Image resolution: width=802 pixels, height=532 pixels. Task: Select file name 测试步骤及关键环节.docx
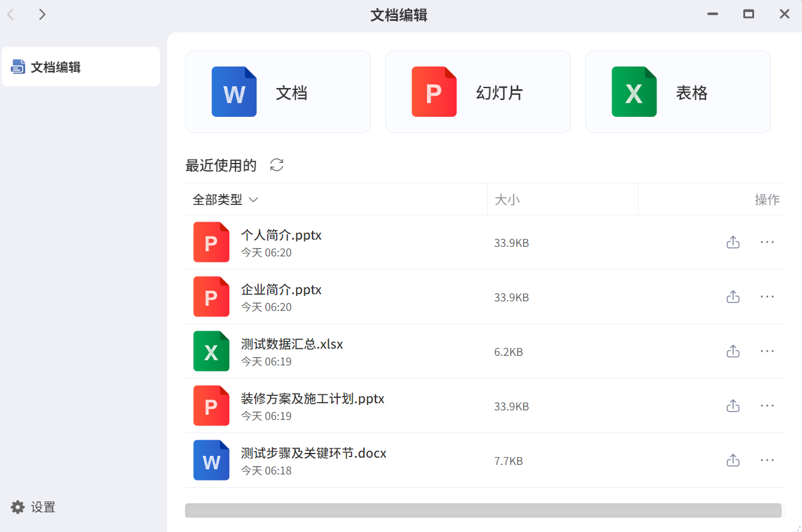[x=314, y=453]
